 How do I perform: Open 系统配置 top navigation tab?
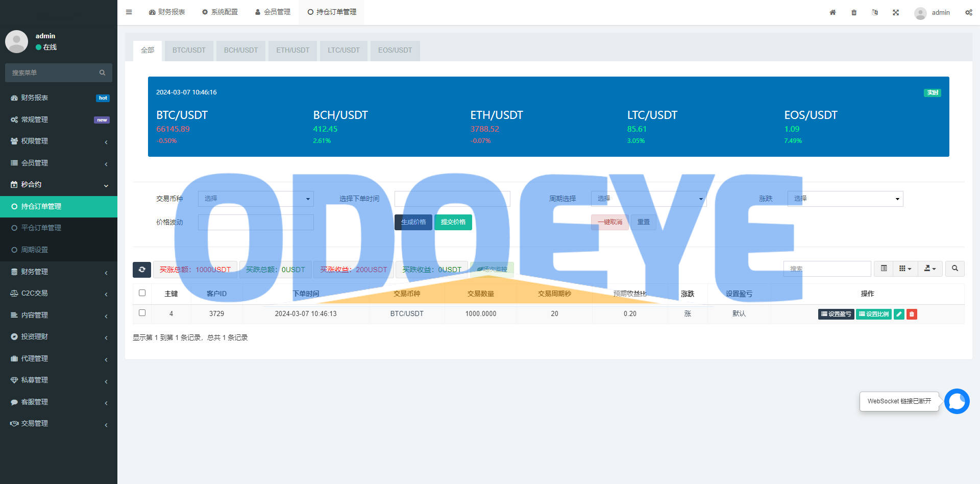(x=220, y=12)
